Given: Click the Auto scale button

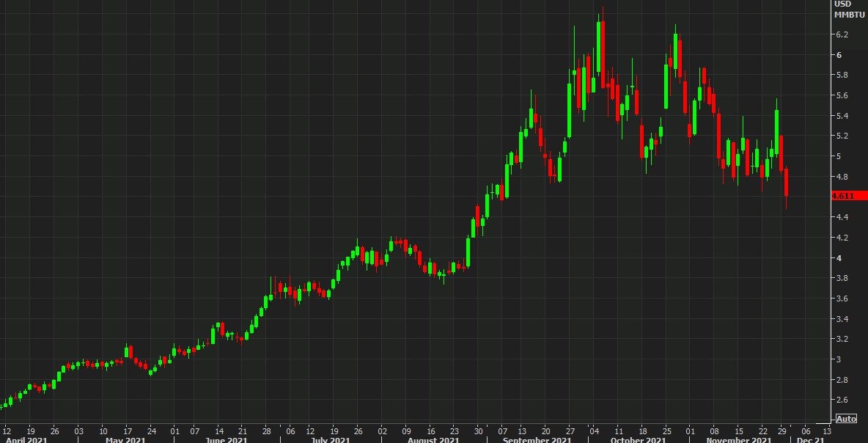Looking at the screenshot, I should [847, 419].
